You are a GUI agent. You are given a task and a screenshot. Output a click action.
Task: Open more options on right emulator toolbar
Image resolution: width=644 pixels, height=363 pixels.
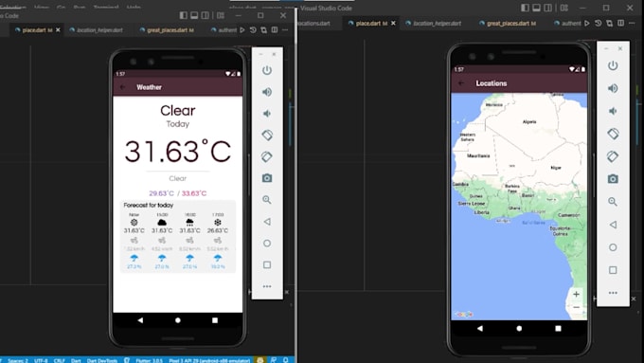tap(613, 293)
